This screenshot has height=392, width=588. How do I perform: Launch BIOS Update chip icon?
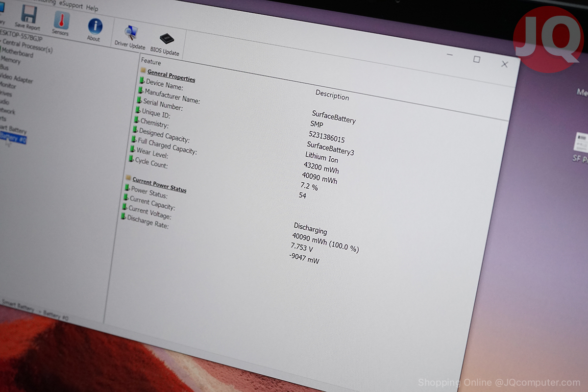[x=166, y=39]
